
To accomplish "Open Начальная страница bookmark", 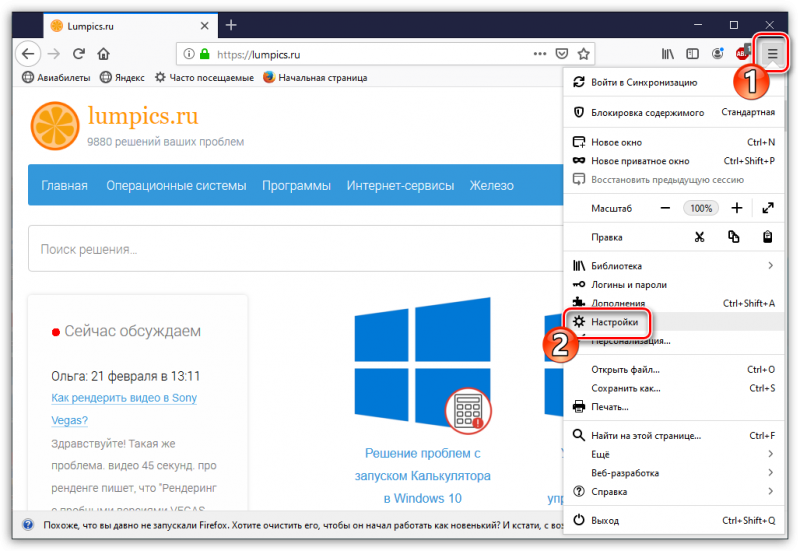I will (315, 78).
